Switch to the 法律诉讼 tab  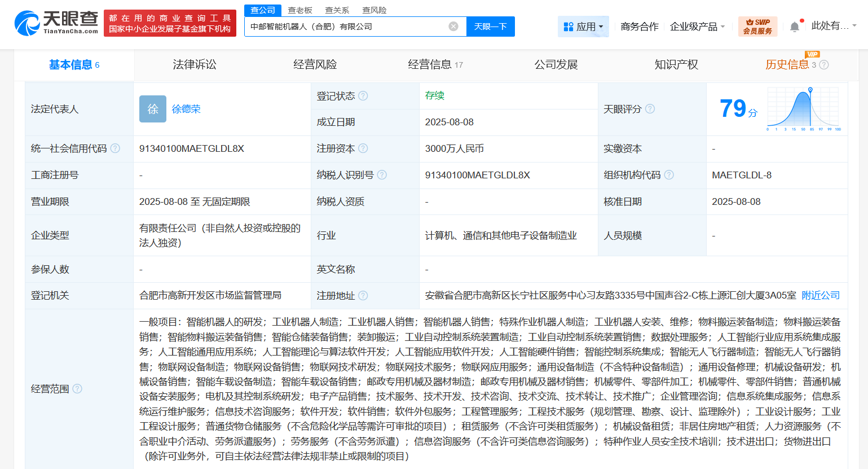coord(195,64)
